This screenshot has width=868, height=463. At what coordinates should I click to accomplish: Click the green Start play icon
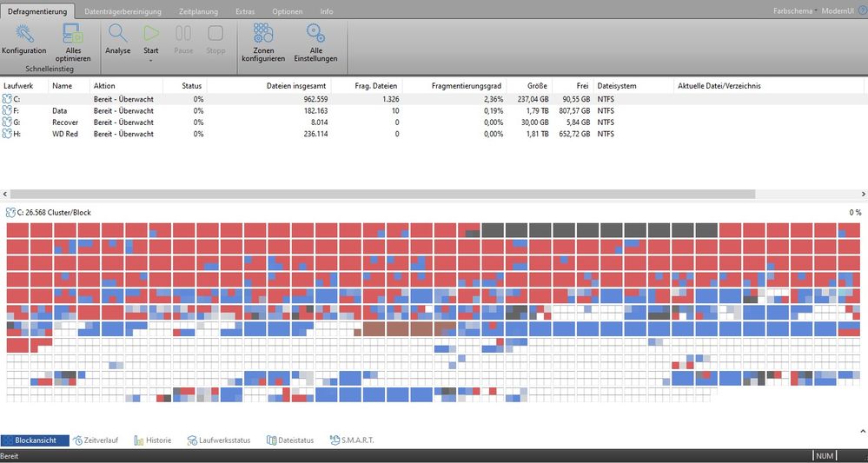pyautogui.click(x=151, y=33)
